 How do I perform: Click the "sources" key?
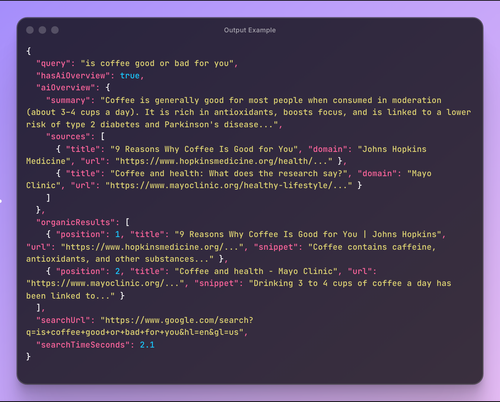[68, 136]
